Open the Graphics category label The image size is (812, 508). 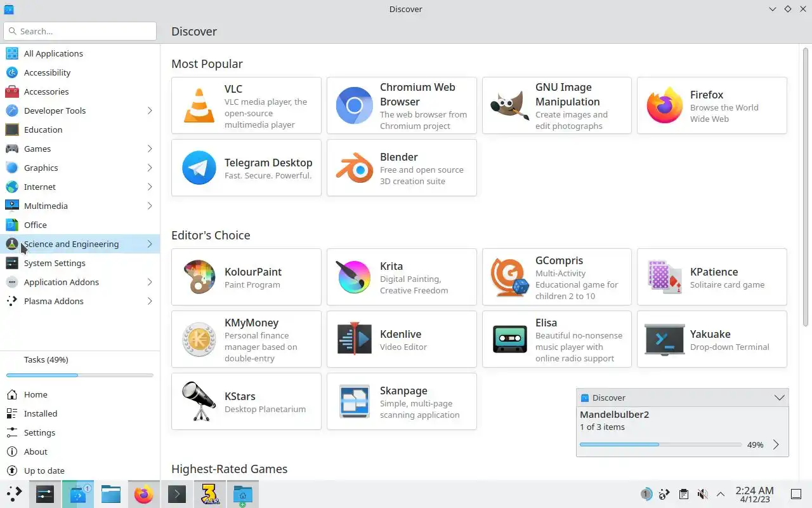click(41, 168)
